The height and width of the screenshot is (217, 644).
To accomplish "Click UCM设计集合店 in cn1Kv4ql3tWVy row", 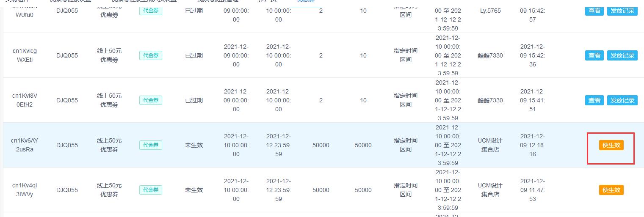I will tap(490, 190).
